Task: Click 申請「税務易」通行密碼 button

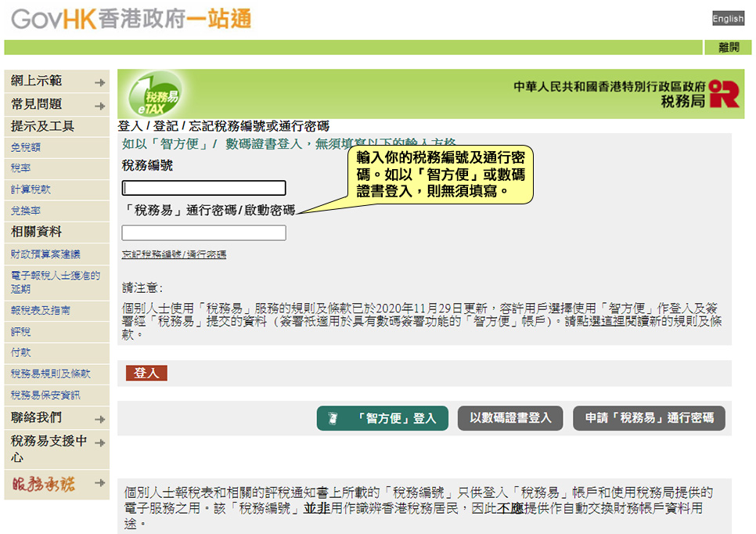Action: [649, 418]
